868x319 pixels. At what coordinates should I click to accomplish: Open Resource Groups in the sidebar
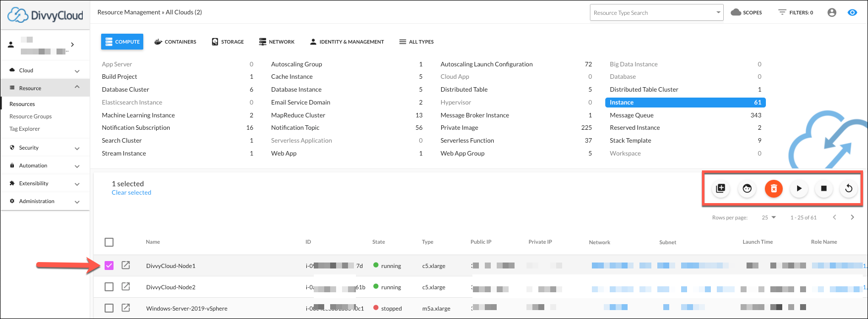click(31, 116)
